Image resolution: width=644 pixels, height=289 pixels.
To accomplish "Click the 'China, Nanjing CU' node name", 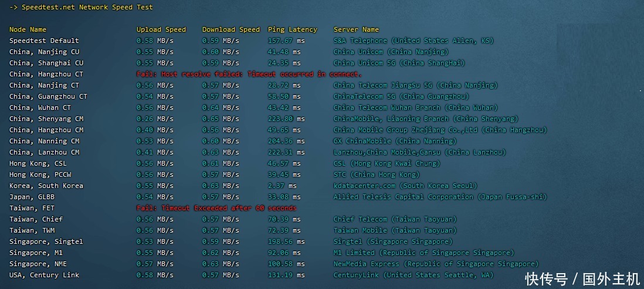I will click(x=44, y=52).
